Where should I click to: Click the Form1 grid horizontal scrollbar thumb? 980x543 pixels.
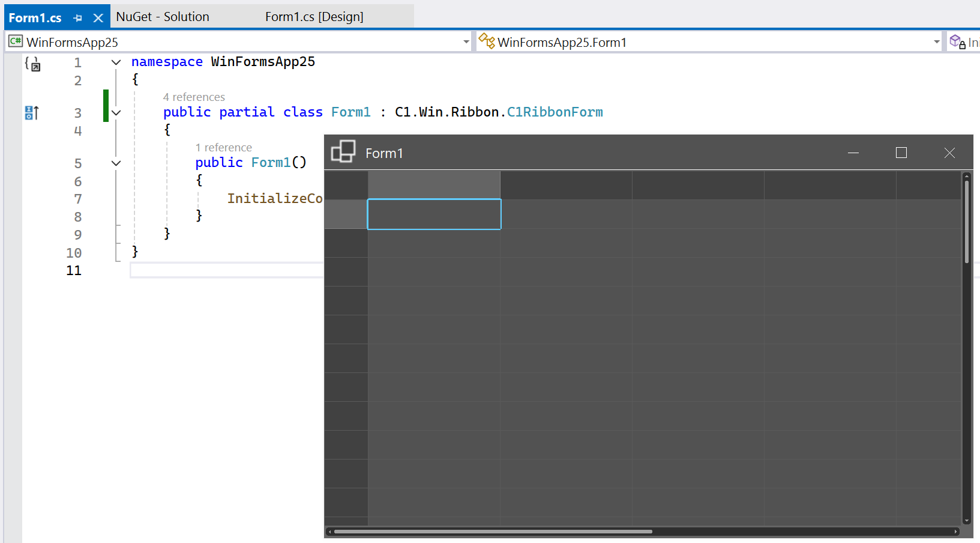click(x=493, y=532)
